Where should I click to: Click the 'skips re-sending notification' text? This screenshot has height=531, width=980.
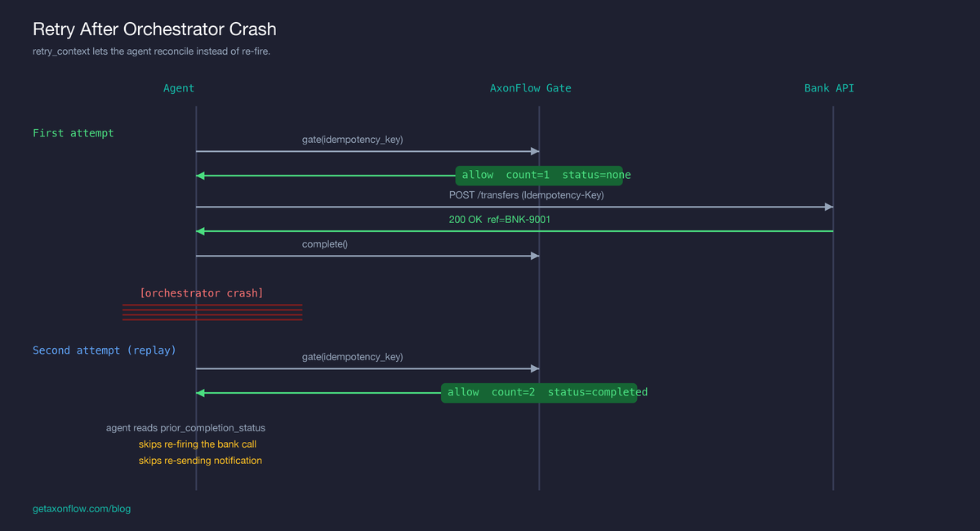(200, 460)
